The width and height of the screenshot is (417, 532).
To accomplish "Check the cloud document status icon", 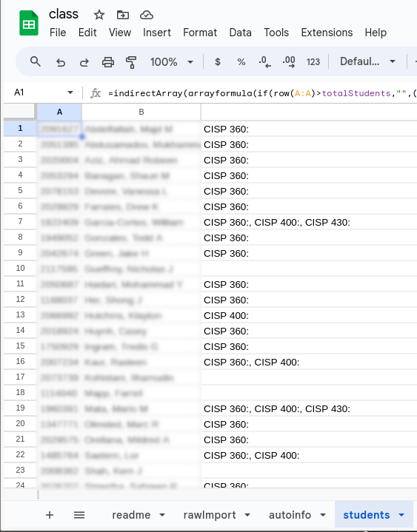I will [147, 15].
